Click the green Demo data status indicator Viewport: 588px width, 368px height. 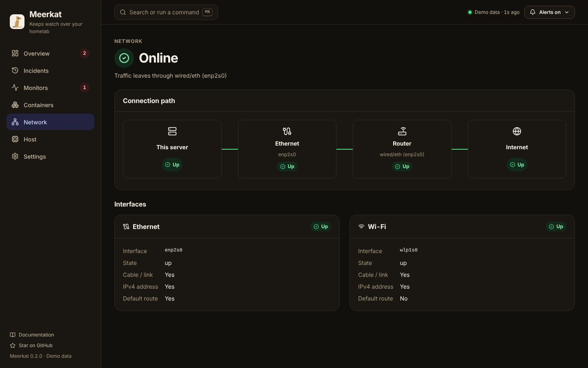pos(470,12)
